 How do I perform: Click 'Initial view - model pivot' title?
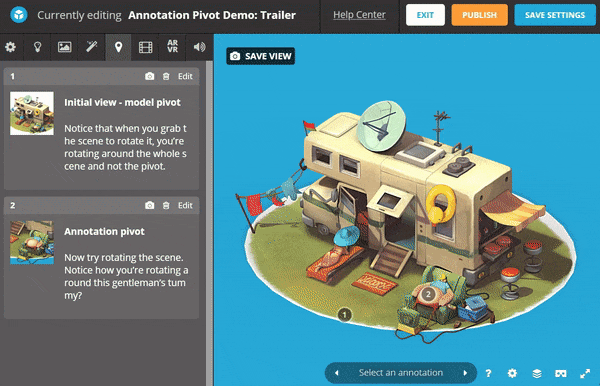click(122, 103)
